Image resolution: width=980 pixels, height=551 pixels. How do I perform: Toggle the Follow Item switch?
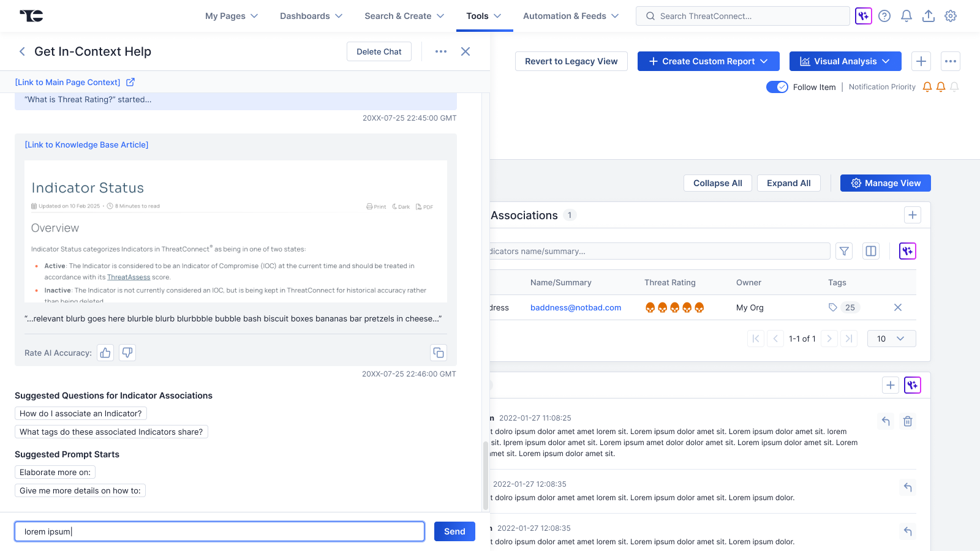pyautogui.click(x=777, y=87)
